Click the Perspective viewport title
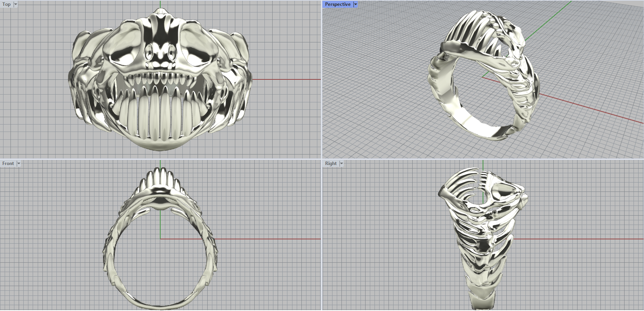This screenshot has width=644, height=311. click(338, 4)
